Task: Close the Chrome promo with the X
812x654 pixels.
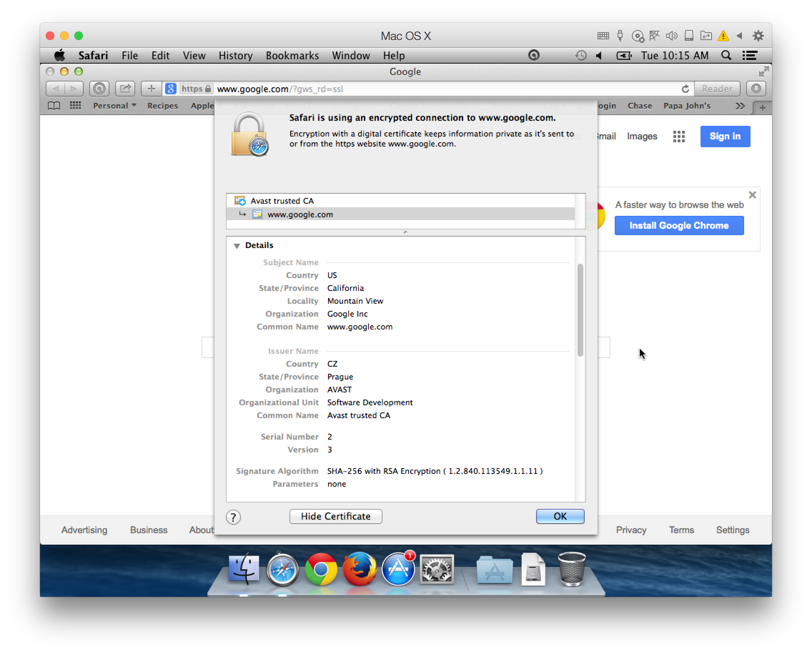Action: coord(752,195)
